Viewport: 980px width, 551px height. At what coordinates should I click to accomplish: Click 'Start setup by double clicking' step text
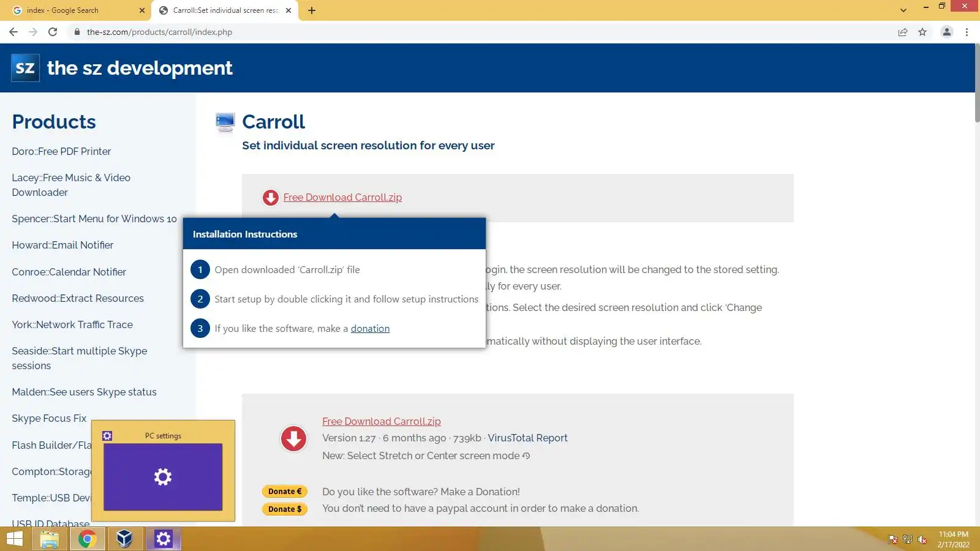(346, 299)
